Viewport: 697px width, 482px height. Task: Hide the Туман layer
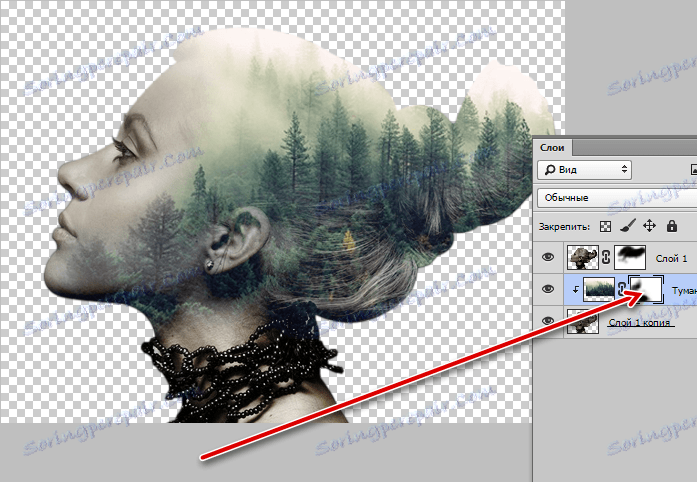pos(548,289)
